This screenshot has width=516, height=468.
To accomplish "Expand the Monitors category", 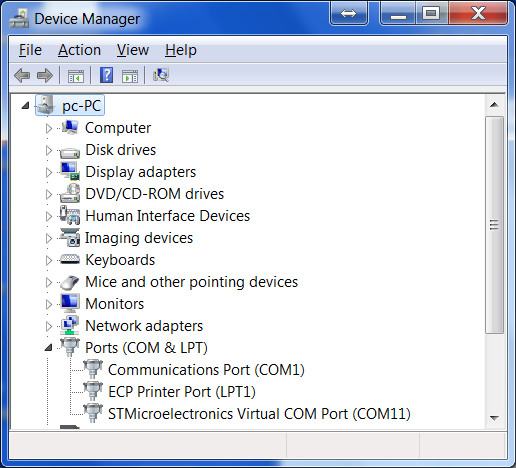I will (49, 304).
